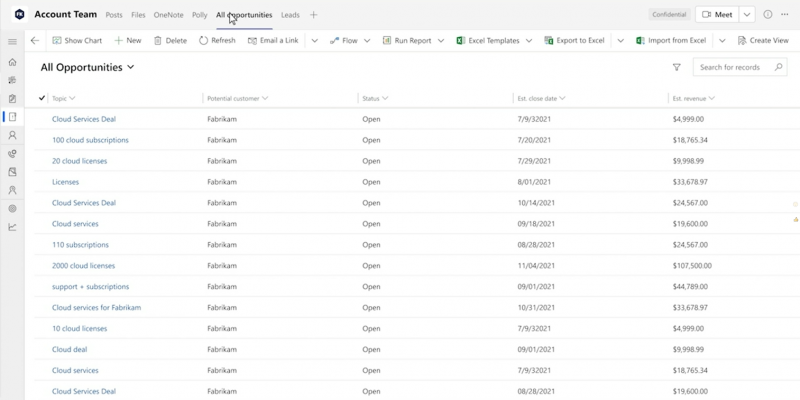The height and width of the screenshot is (400, 800).
Task: Expand the Flow dropdown arrow
Action: point(367,40)
